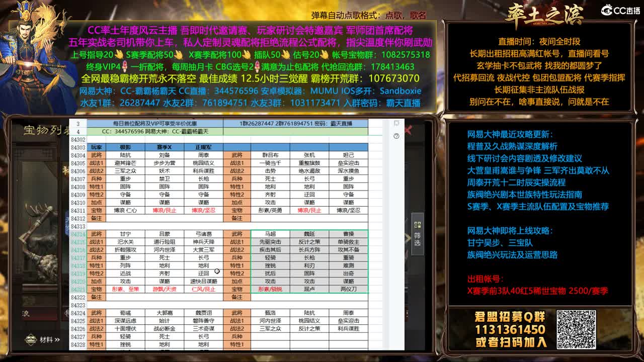Click cell 大赏三军
644x362 pixels.
(203, 250)
